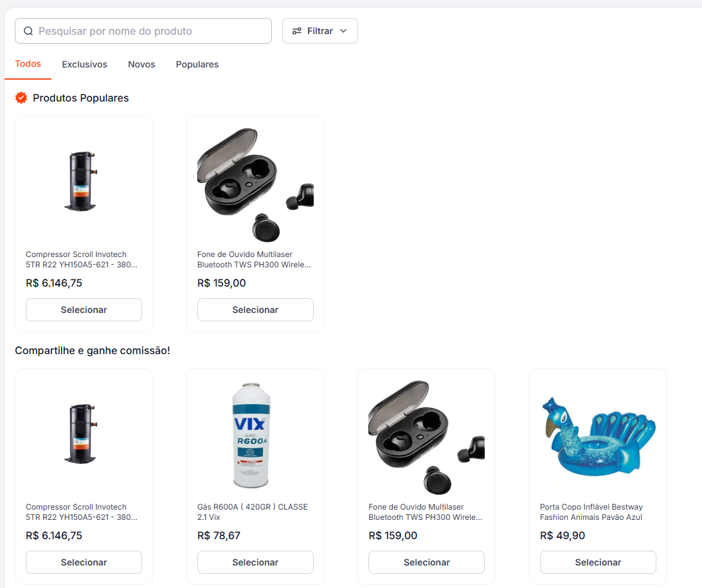Click the orange verified badge icon
The width and height of the screenshot is (702, 588).
click(21, 98)
